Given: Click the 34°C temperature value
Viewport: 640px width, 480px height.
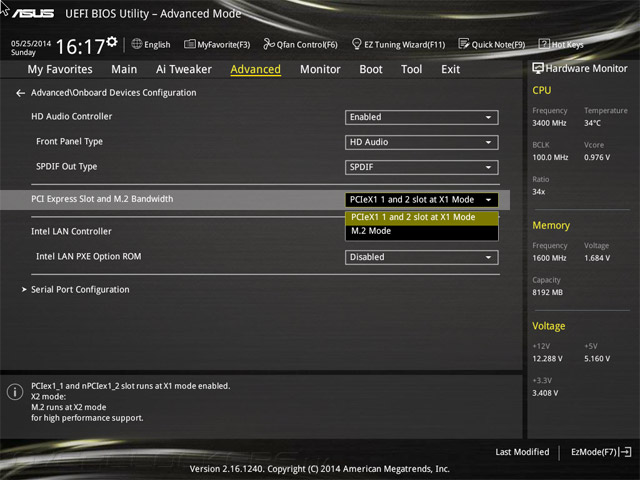Looking at the screenshot, I should click(x=592, y=123).
